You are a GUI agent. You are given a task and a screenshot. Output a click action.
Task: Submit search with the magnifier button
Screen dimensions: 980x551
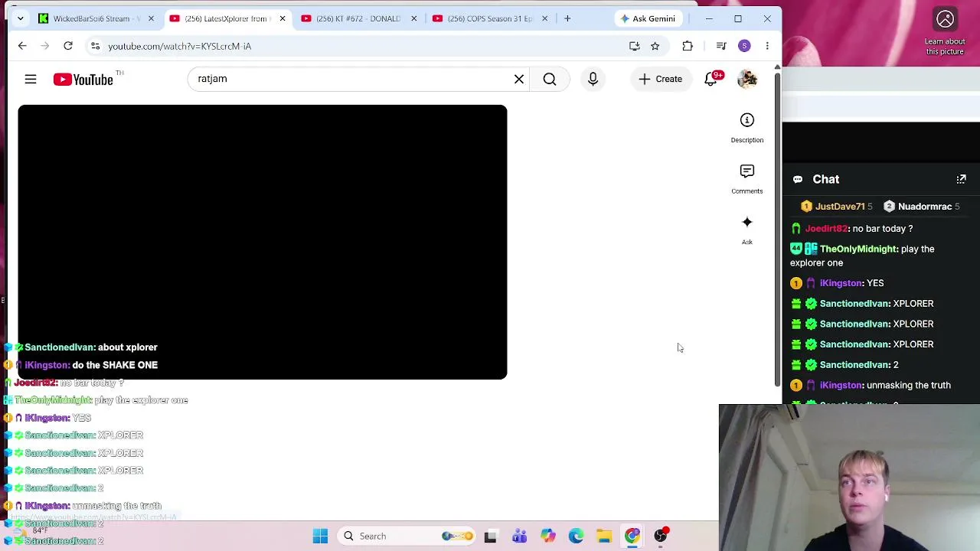[x=550, y=79]
